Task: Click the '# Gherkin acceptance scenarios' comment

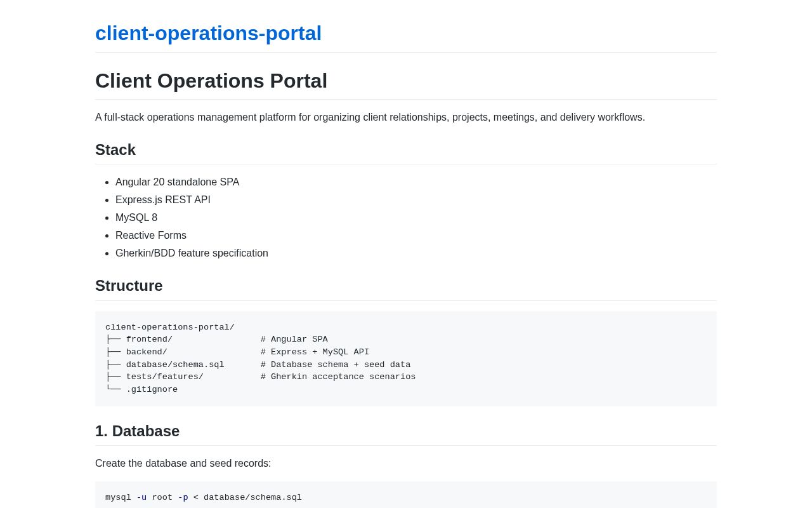Action: 338,377
